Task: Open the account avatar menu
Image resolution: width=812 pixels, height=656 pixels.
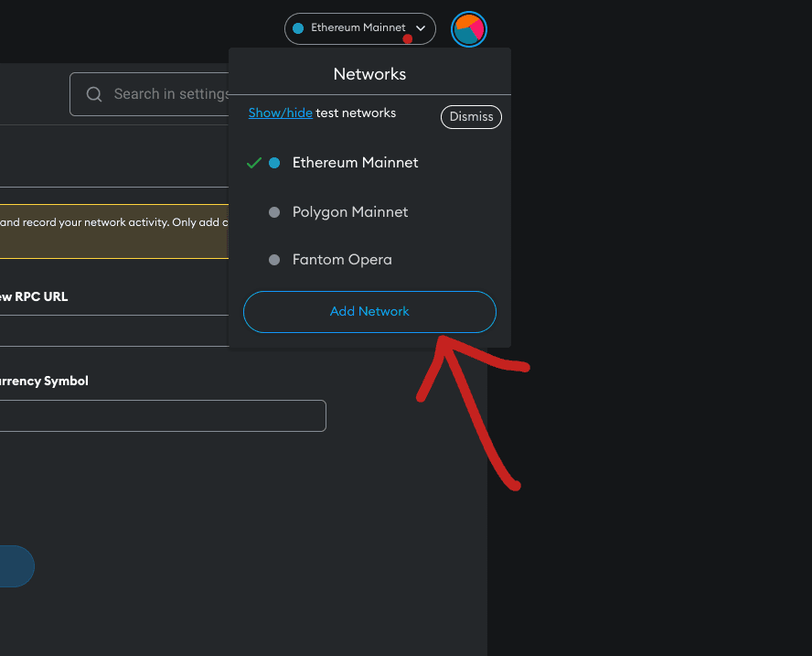Action: tap(468, 29)
